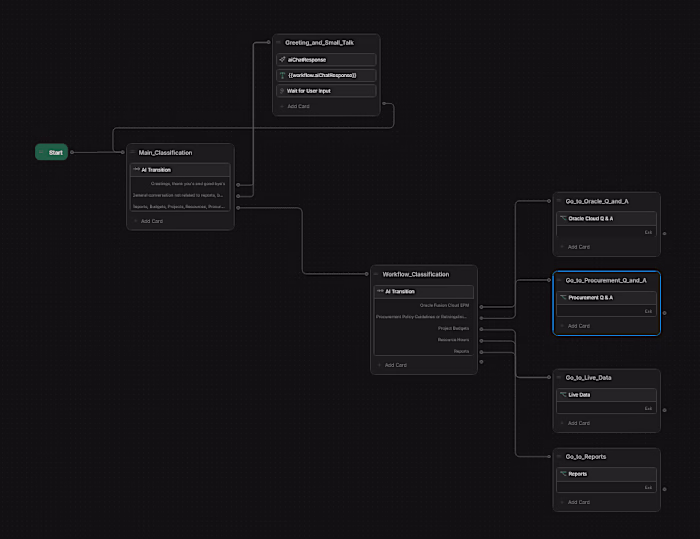700x539 pixels.
Task: Click drag handle icon of Go_to_Reports node
Action: coord(559,456)
